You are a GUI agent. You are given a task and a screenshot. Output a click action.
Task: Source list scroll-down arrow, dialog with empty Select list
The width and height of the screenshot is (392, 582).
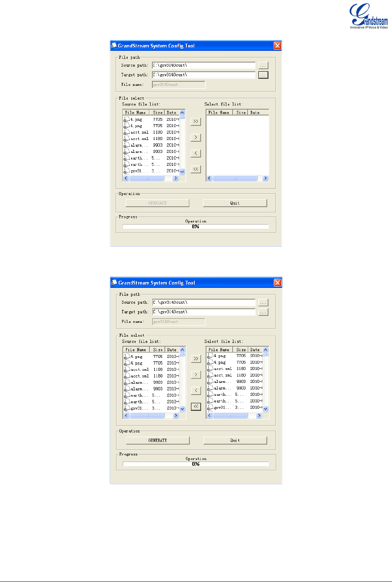pos(182,172)
